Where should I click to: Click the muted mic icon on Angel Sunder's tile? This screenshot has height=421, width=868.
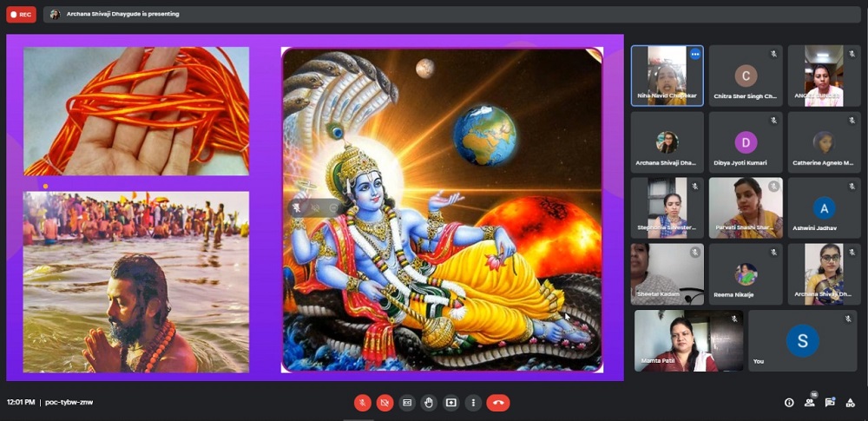pos(852,54)
